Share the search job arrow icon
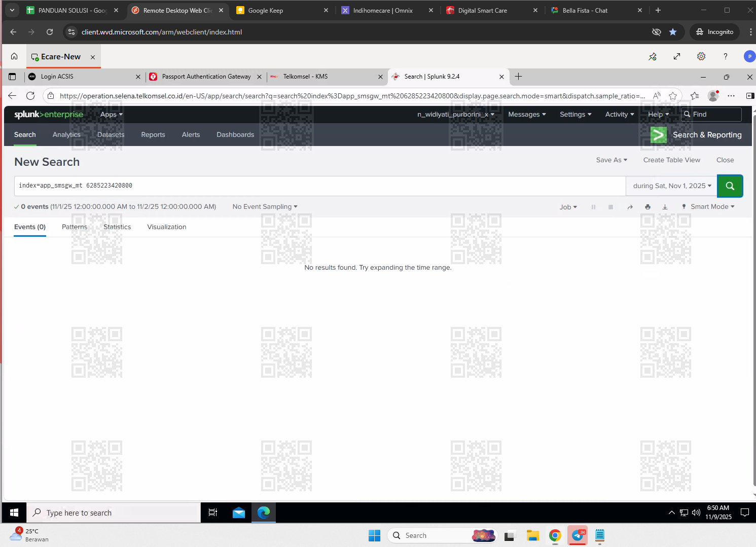 [630, 207]
